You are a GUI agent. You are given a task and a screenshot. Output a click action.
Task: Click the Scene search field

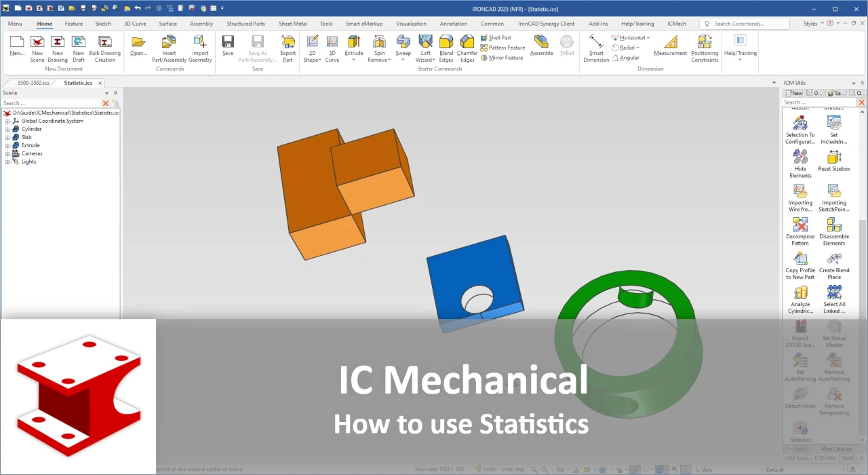click(x=51, y=103)
